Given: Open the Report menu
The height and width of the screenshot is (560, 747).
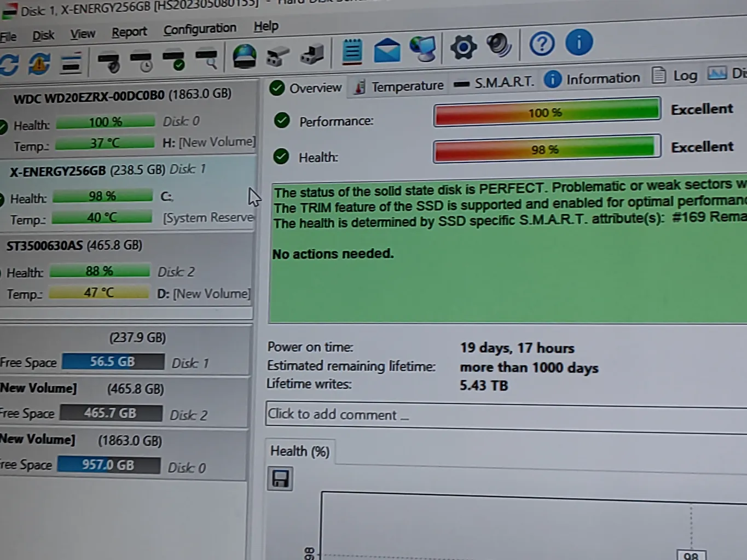Looking at the screenshot, I should 129,32.
